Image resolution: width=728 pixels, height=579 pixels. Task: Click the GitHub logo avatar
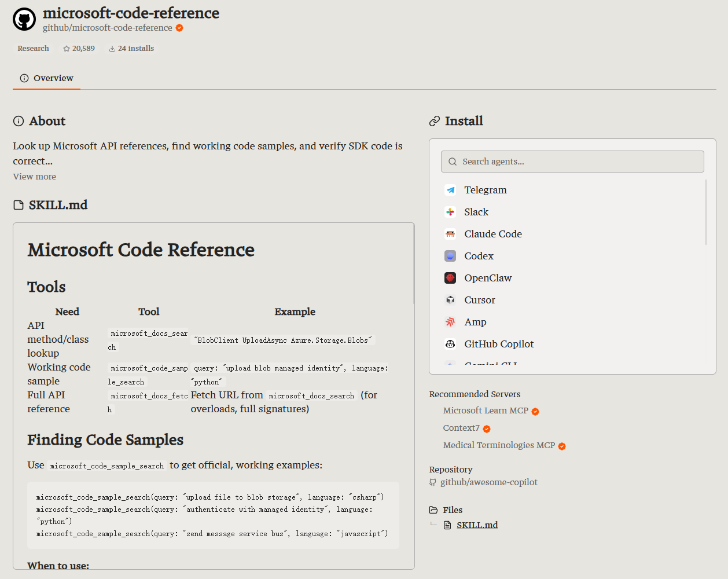pos(24,19)
